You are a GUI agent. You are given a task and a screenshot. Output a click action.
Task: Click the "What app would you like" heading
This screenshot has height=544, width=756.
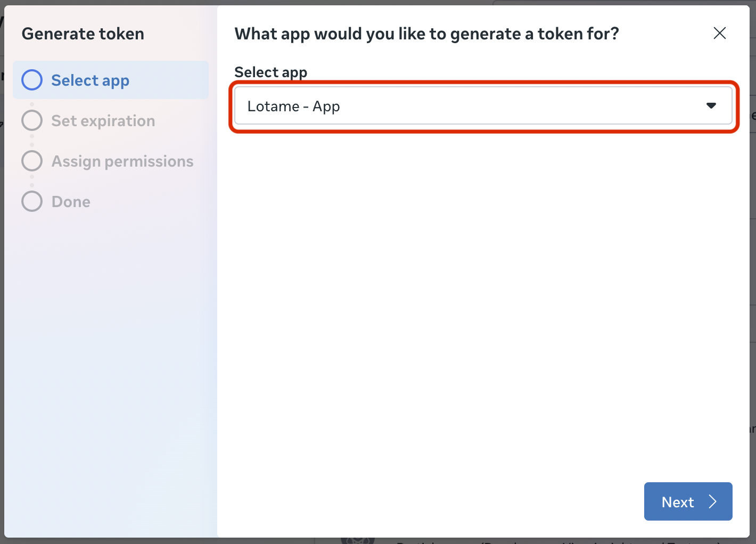(x=426, y=34)
